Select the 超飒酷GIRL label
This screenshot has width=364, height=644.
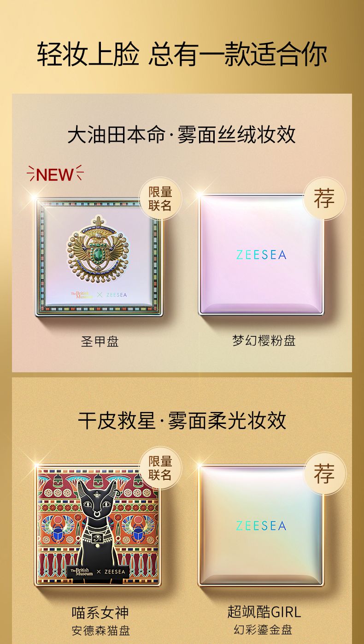click(x=264, y=612)
